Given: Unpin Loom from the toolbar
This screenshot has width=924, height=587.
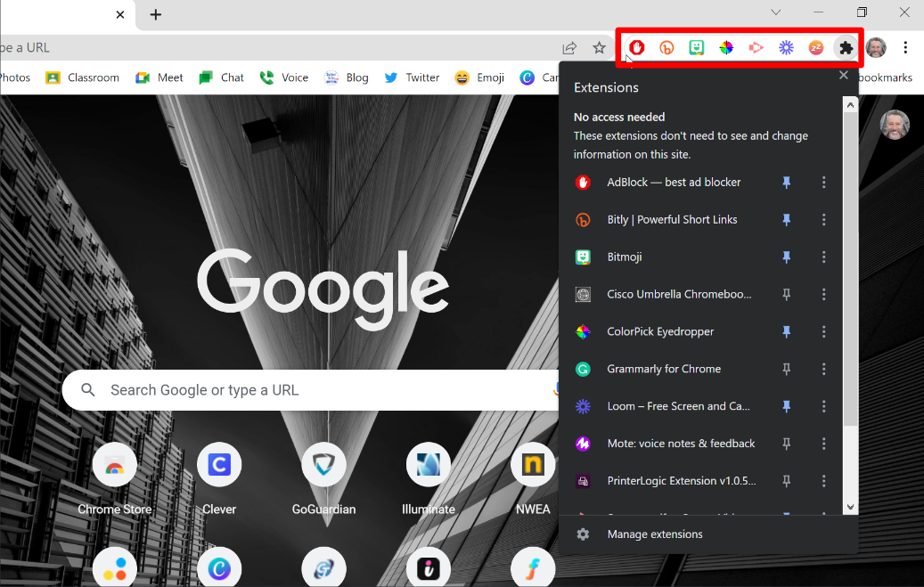Looking at the screenshot, I should tap(786, 406).
